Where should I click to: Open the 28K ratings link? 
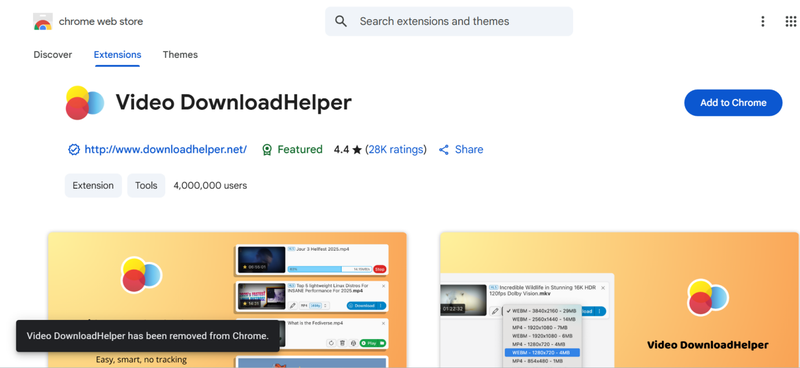coord(396,150)
